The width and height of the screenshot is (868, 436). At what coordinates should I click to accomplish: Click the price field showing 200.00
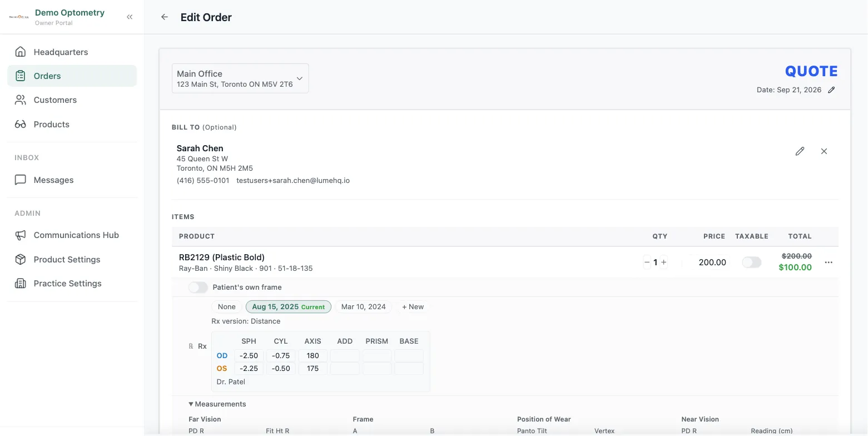pos(710,262)
